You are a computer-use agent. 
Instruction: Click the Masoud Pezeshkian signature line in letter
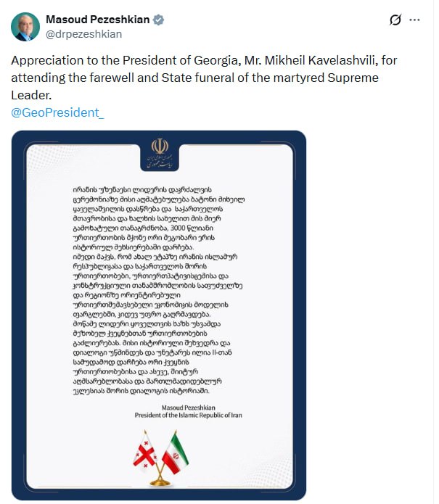(188, 408)
